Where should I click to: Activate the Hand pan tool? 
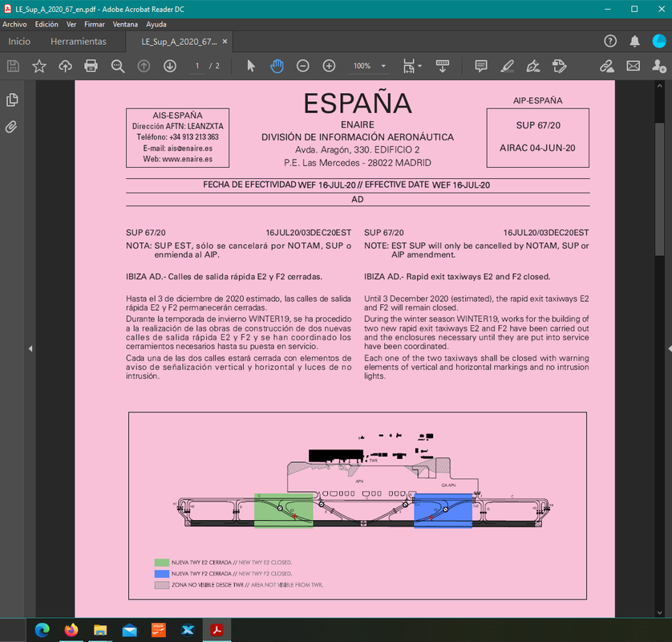click(x=277, y=66)
